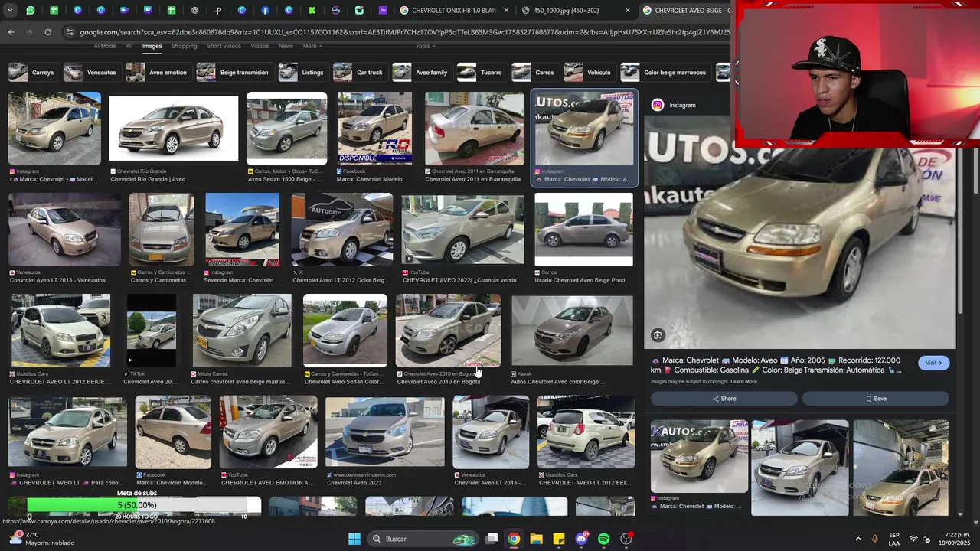Filter images by Listings chip
Screen dimensions: 980x551
[x=302, y=73]
